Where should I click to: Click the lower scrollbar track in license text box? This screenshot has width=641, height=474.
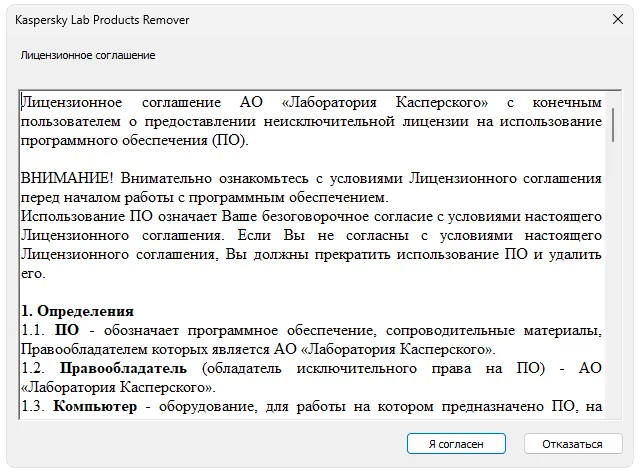pyautogui.click(x=613, y=280)
